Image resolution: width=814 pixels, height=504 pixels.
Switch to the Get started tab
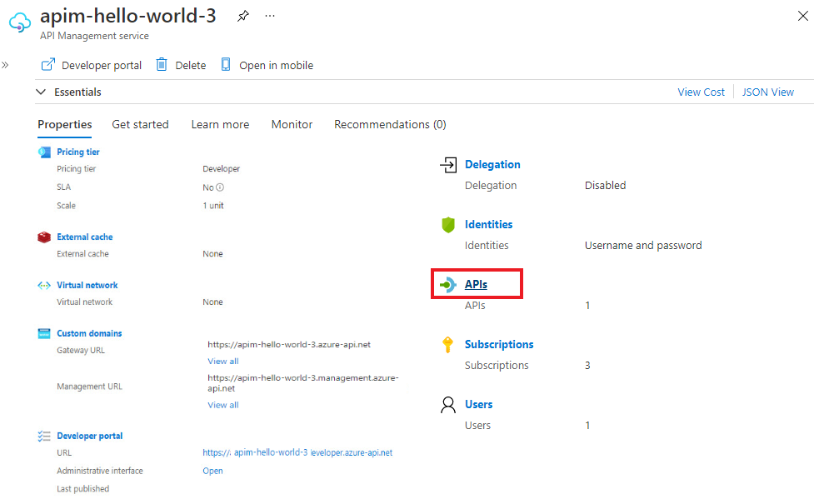point(140,125)
